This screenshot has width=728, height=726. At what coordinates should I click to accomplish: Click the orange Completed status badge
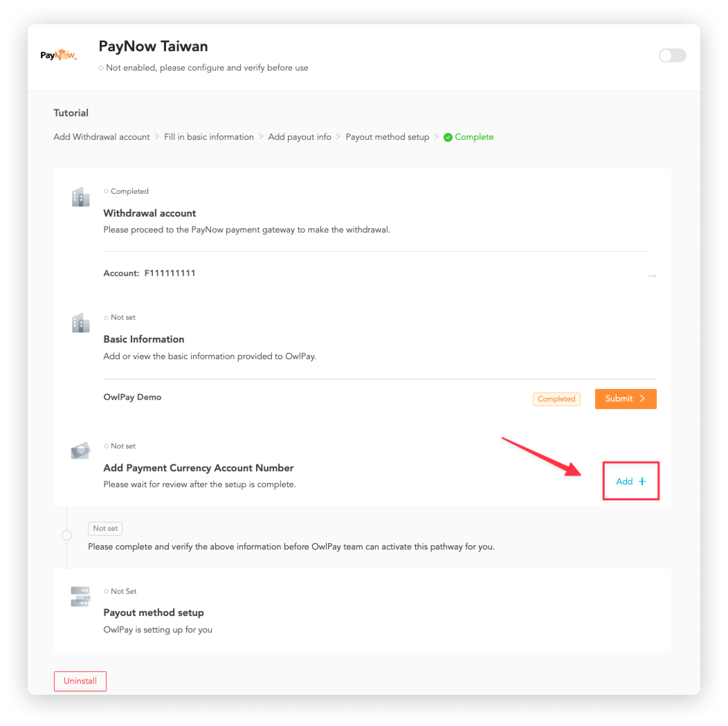pyautogui.click(x=556, y=399)
